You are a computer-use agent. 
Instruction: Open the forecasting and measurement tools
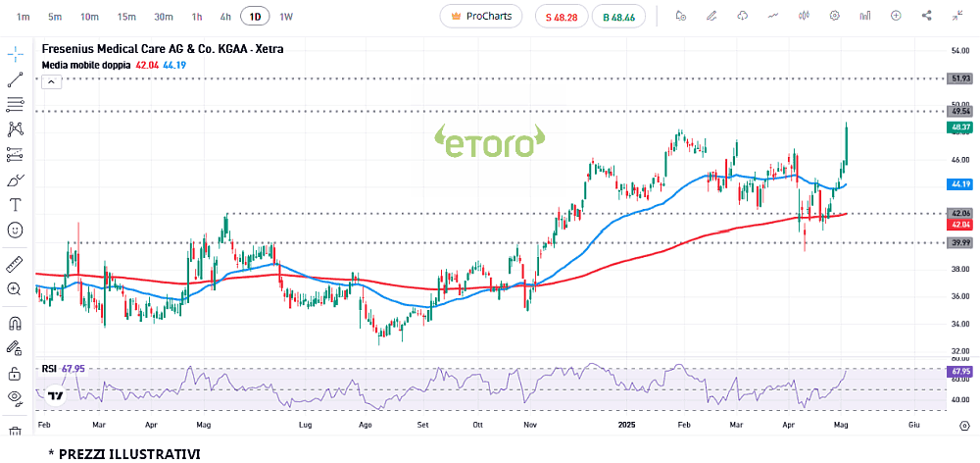pyautogui.click(x=15, y=155)
